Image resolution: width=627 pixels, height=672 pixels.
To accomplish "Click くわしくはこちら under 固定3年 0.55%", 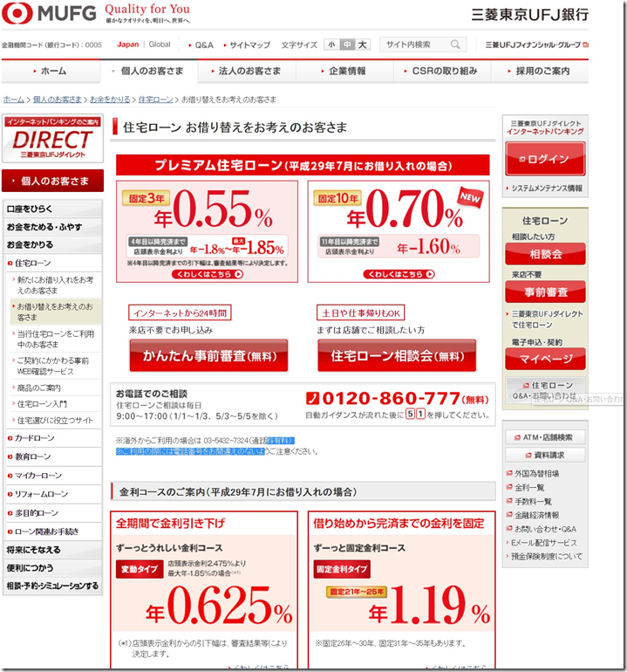I will click(x=208, y=274).
